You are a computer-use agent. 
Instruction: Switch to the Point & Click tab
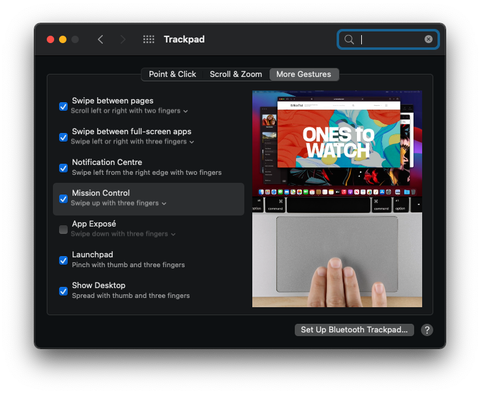(x=172, y=74)
